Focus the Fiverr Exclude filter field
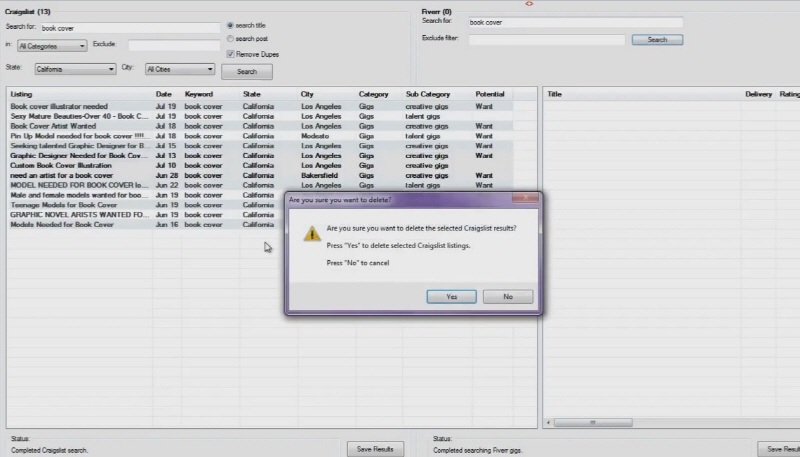Viewport: 800px width, 457px height. pyautogui.click(x=547, y=40)
